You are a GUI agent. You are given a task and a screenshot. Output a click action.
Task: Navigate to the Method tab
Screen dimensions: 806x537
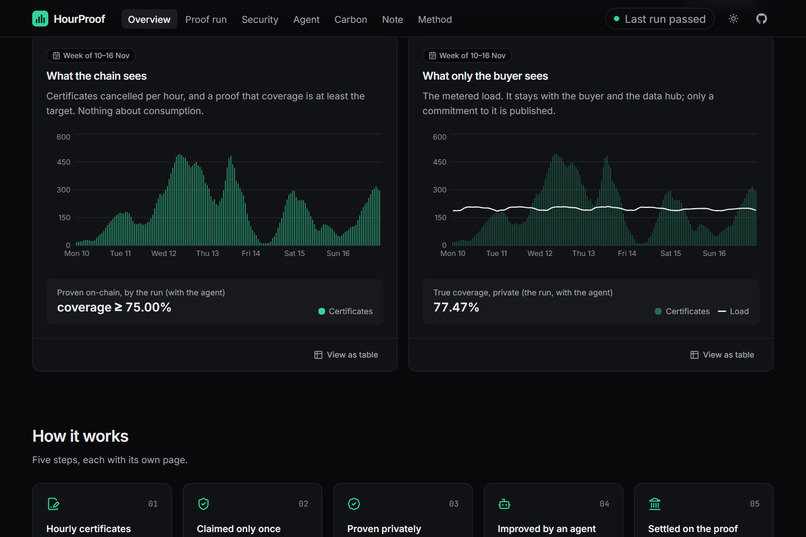[435, 20]
